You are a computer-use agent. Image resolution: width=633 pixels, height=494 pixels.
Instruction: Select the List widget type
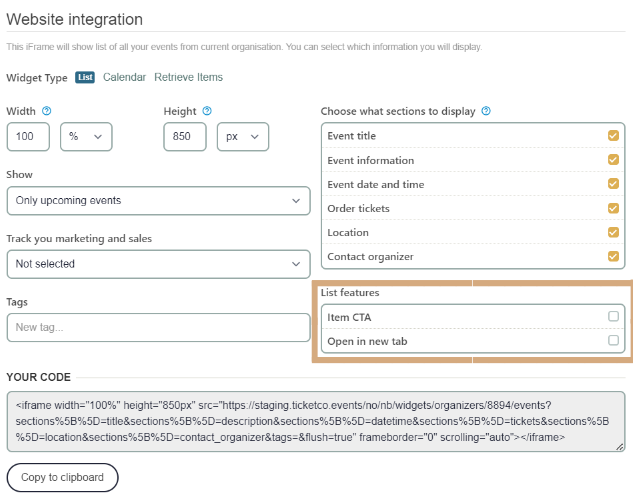[85, 77]
